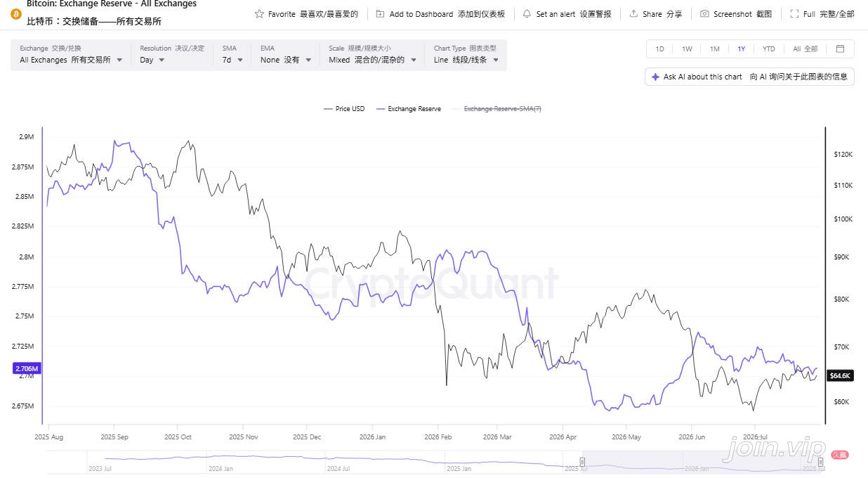Open the calendar date picker icon

click(840, 49)
